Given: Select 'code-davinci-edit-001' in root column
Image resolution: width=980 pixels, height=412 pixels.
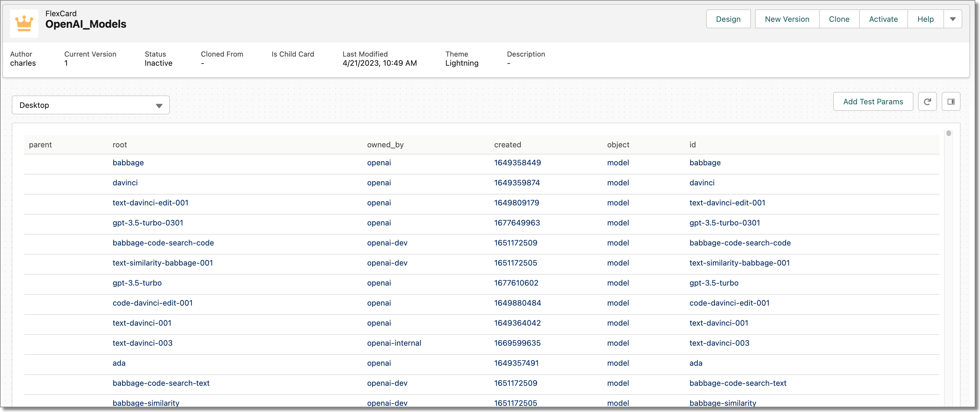Looking at the screenshot, I should coord(152,303).
